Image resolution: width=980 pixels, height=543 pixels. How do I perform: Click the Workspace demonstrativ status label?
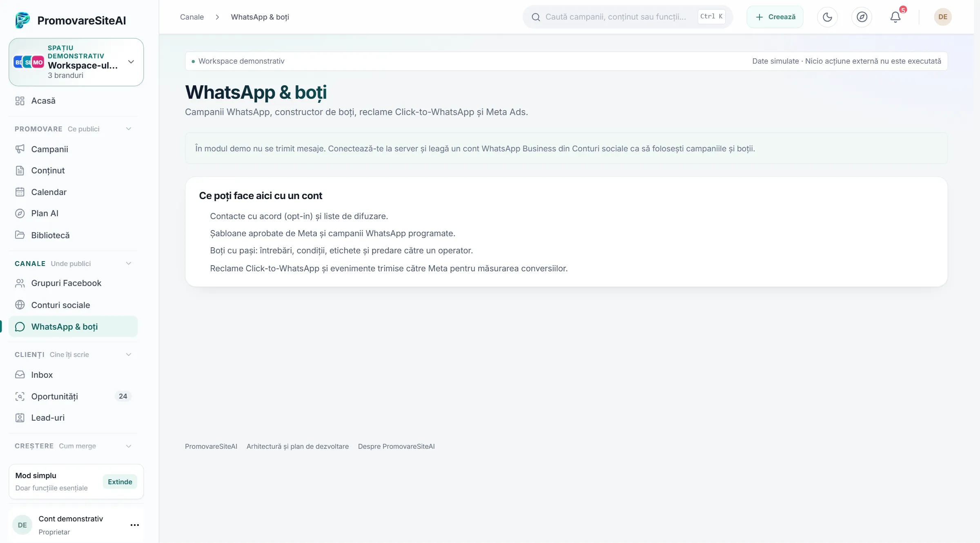(x=241, y=61)
